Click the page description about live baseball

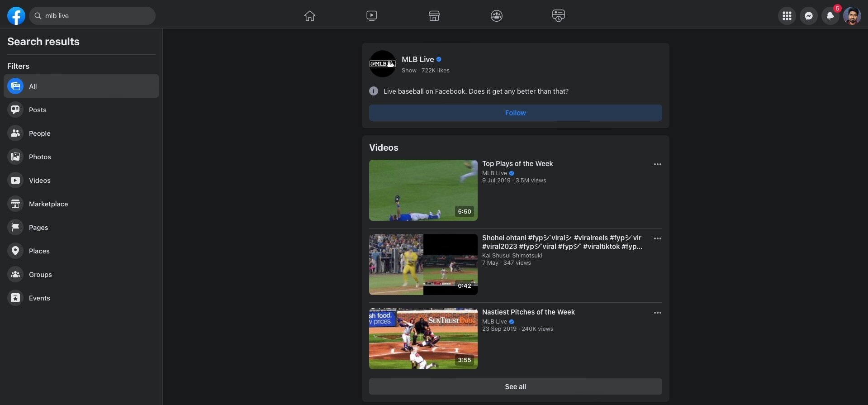tap(476, 91)
